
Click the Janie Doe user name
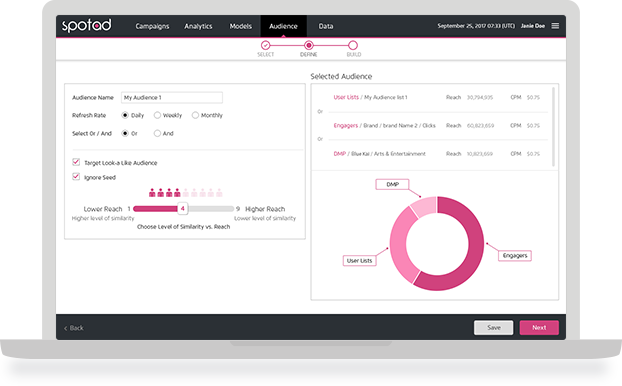click(533, 26)
